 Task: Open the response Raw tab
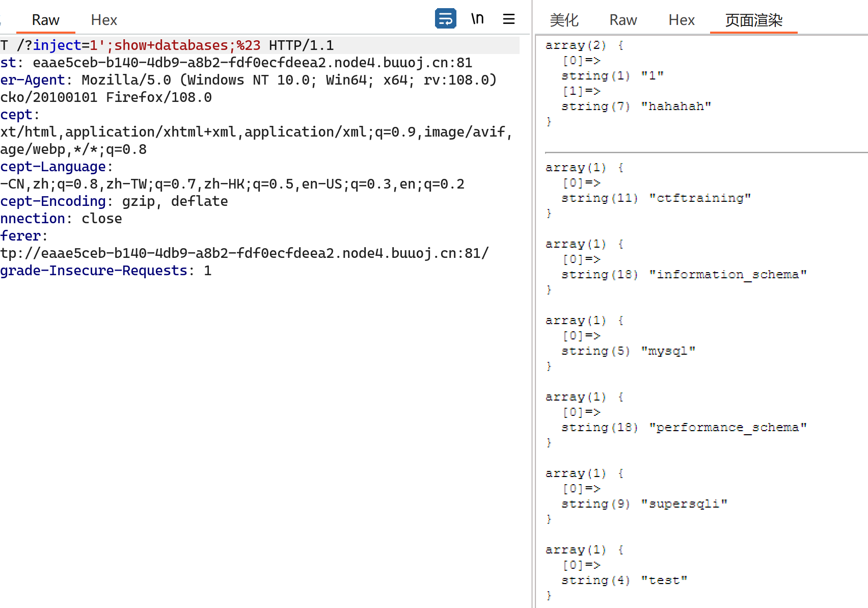coord(623,20)
